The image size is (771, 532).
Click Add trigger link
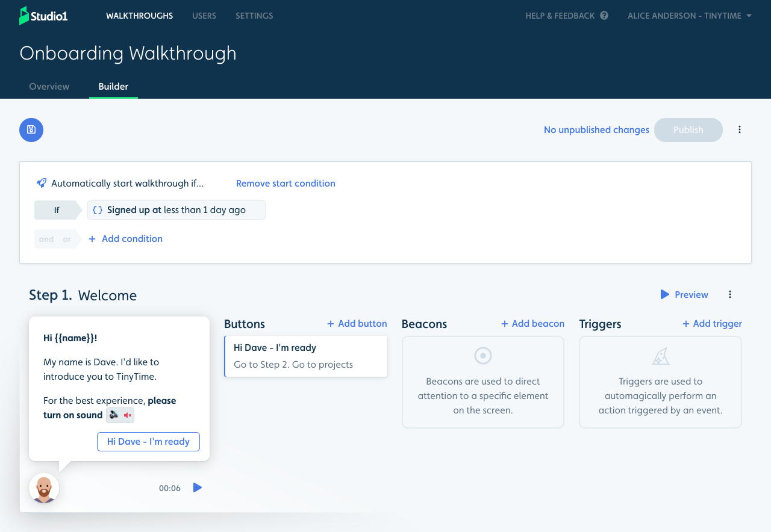point(712,324)
